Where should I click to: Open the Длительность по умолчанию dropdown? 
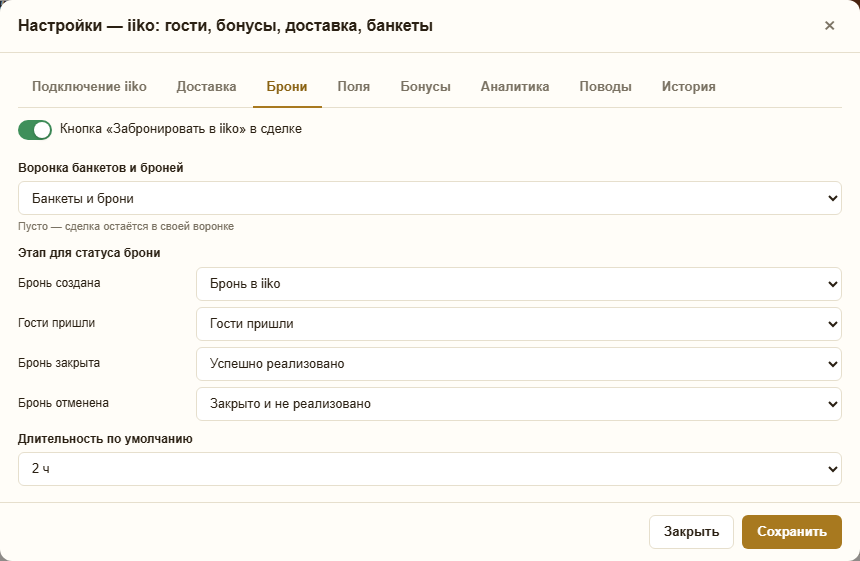pyautogui.click(x=430, y=469)
